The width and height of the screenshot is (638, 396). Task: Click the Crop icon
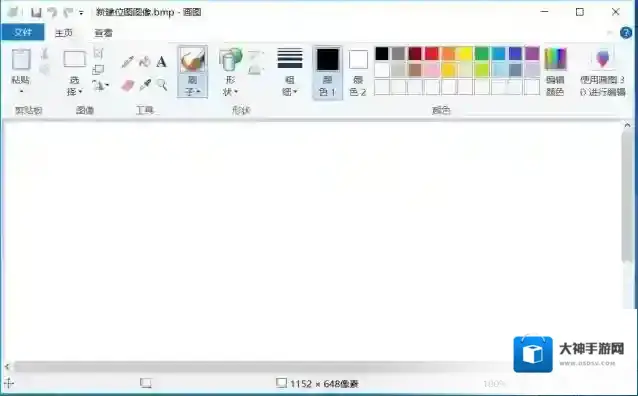[x=98, y=53]
